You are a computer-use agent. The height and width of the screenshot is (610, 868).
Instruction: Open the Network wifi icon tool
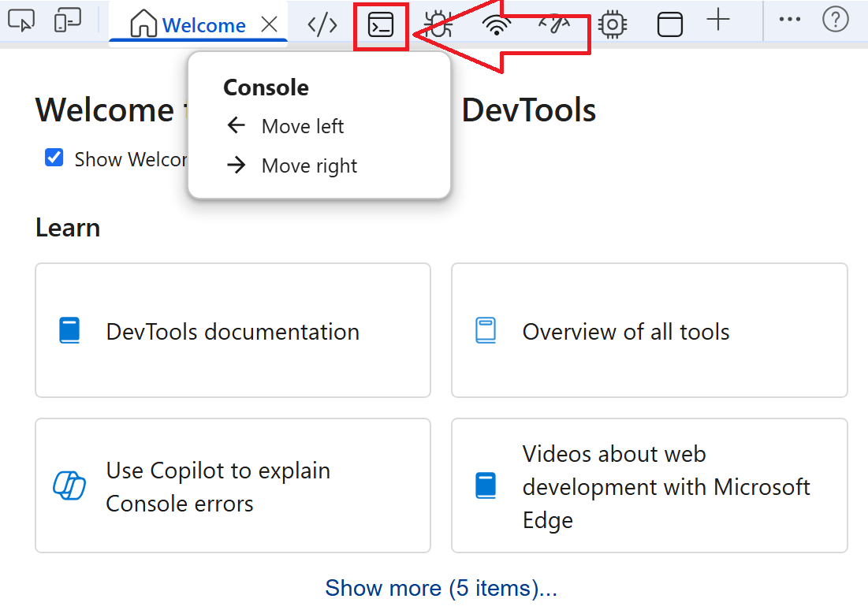pyautogui.click(x=497, y=25)
